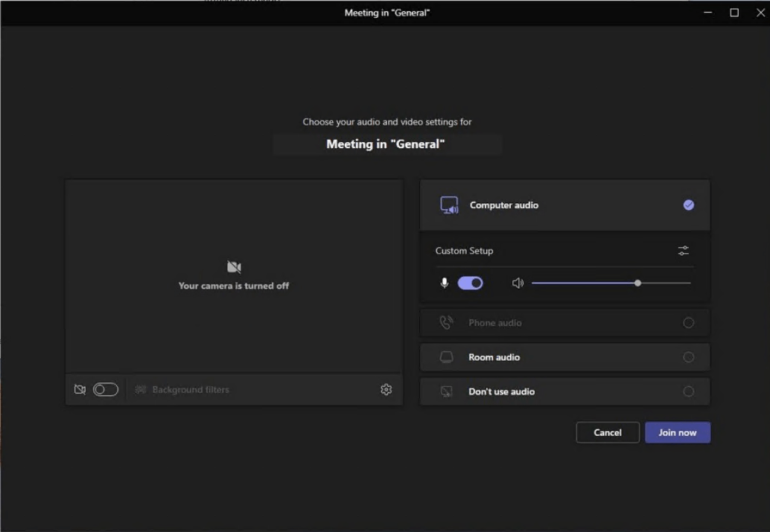Select the Phone audio radio button

pyautogui.click(x=688, y=322)
